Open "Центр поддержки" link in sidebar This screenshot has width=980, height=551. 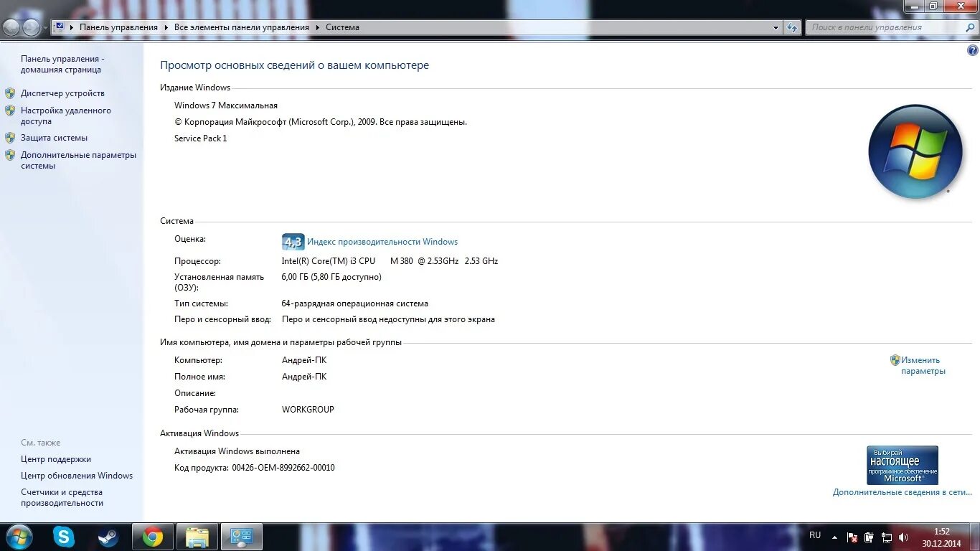point(56,459)
